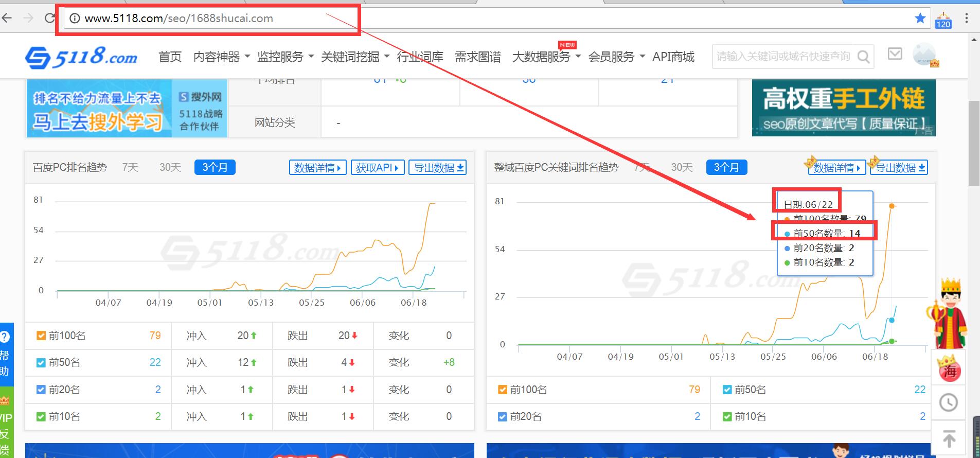Click the 5118.com logo
The width and height of the screenshot is (980, 458).
point(81,57)
